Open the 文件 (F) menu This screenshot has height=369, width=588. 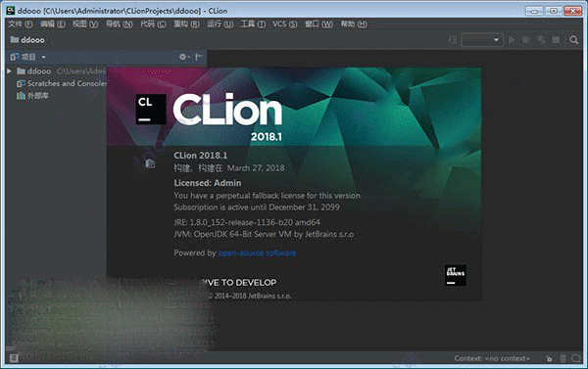pos(21,23)
